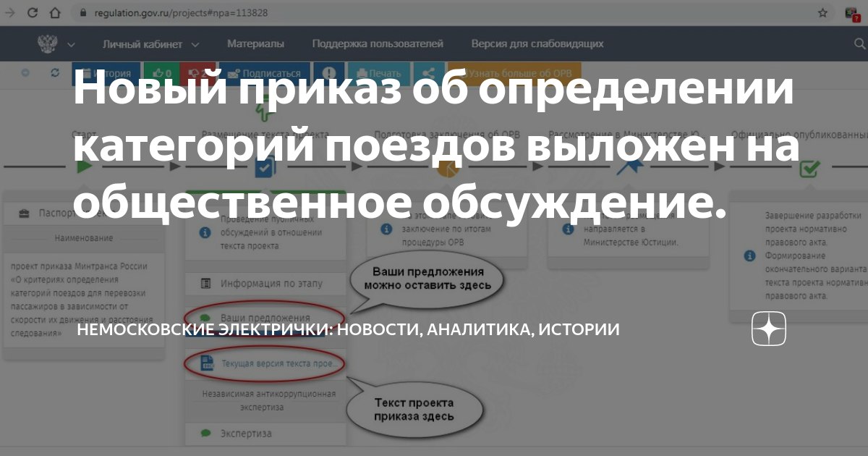Click the Наименование label

[x=84, y=238]
